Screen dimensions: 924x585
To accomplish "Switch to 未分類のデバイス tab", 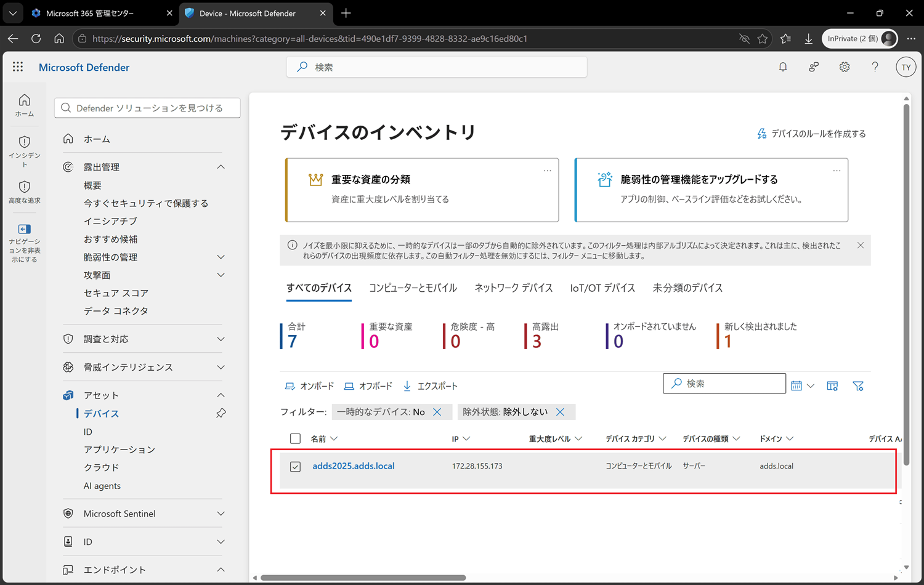I will [687, 288].
